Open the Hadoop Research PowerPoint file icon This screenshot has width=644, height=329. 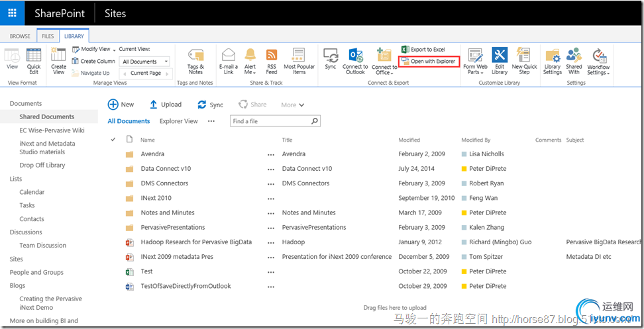(x=129, y=242)
